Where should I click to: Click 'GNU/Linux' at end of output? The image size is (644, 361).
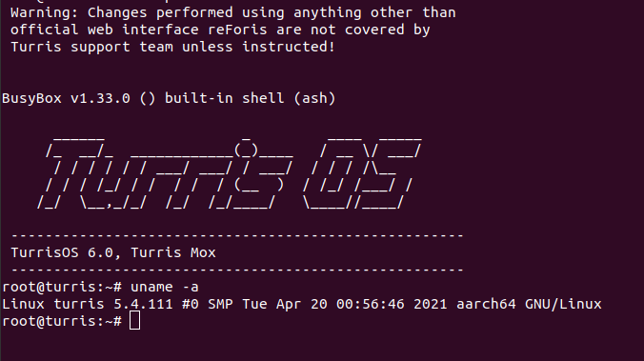563,304
